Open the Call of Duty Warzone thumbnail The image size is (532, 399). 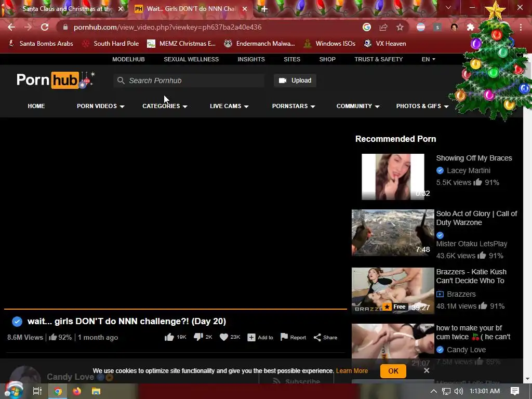(393, 233)
